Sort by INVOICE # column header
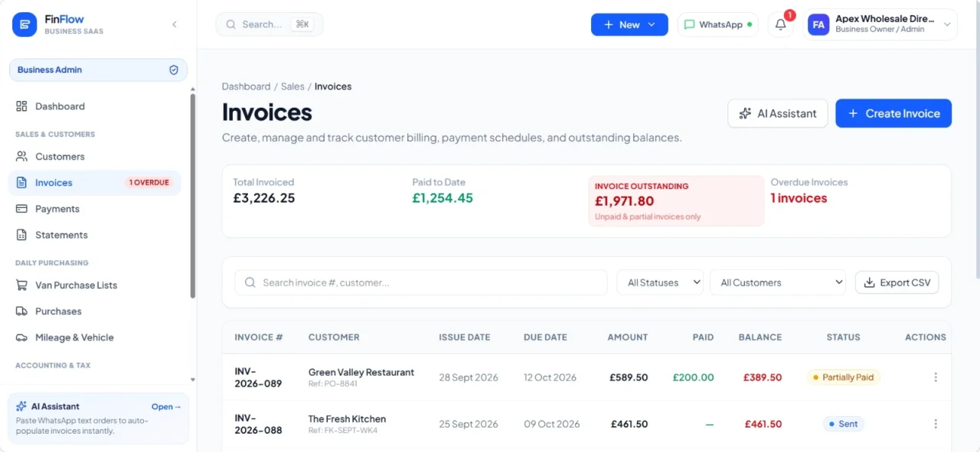This screenshot has height=452, width=980. pos(259,337)
